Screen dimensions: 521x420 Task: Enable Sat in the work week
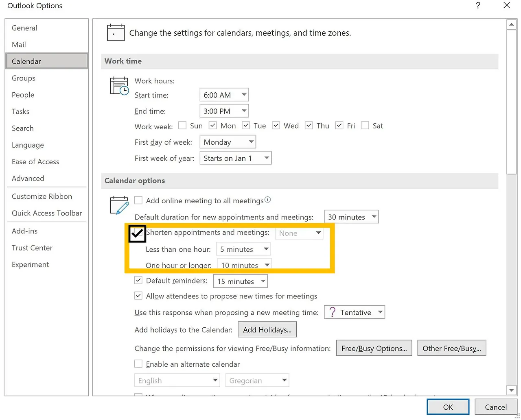(x=365, y=125)
